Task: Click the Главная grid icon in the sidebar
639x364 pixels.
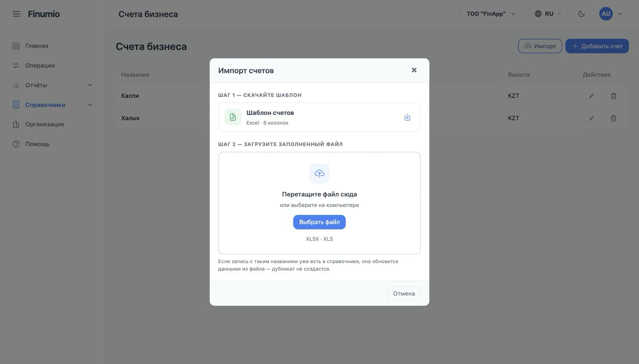Action: 16,46
